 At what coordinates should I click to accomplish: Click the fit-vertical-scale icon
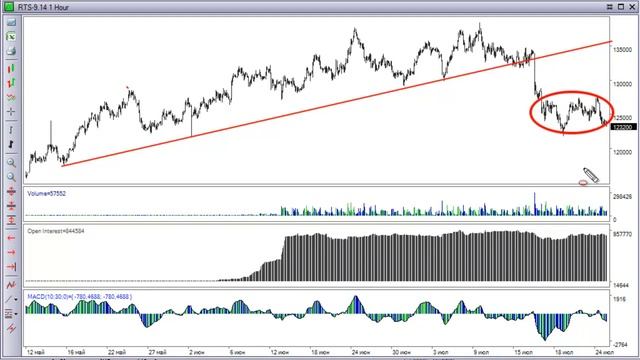[x=11, y=220]
